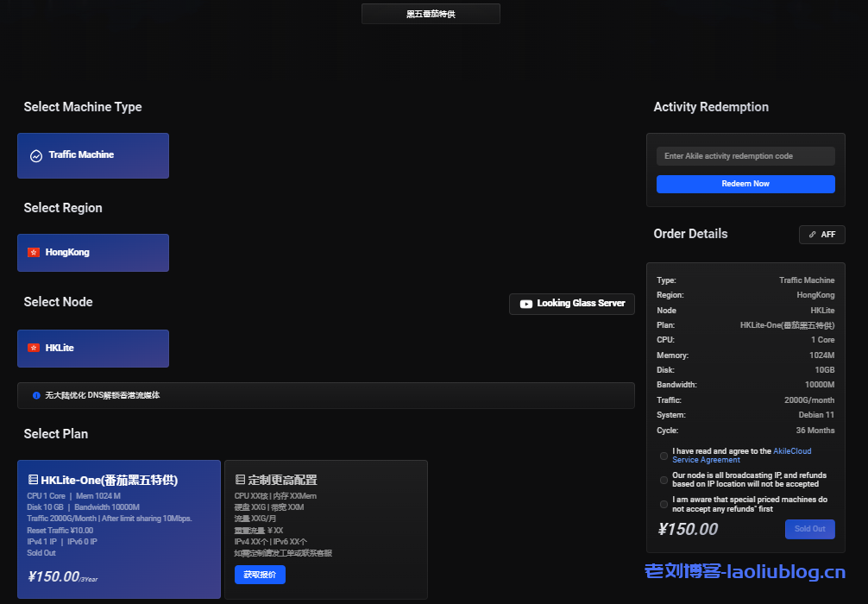Select the 黑五番茄特供 tab at the top
868x604 pixels.
coord(431,14)
